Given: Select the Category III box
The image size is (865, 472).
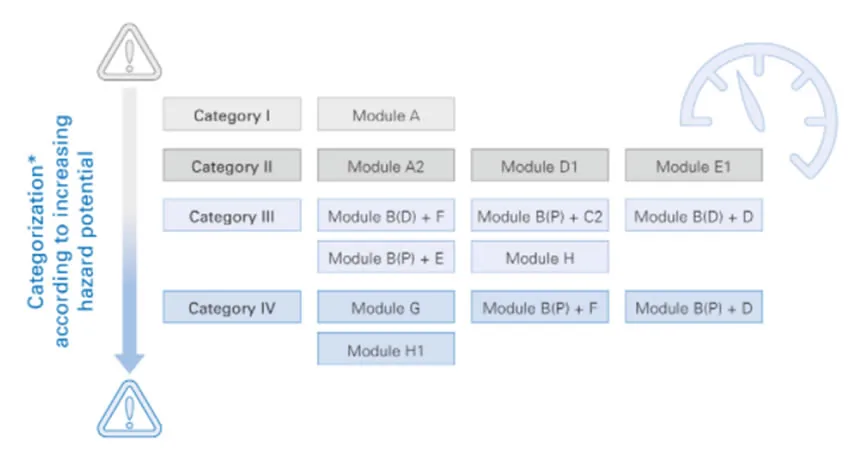Looking at the screenshot, I should (232, 215).
